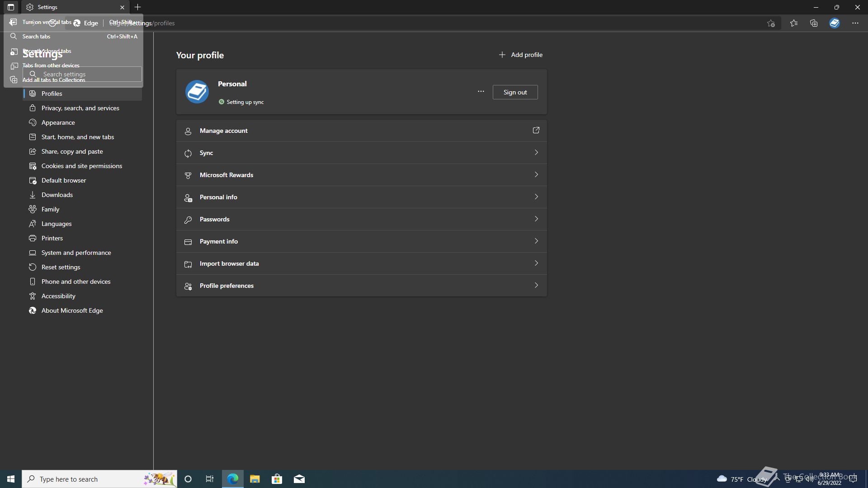Open Appearance settings section

pyautogui.click(x=83, y=122)
